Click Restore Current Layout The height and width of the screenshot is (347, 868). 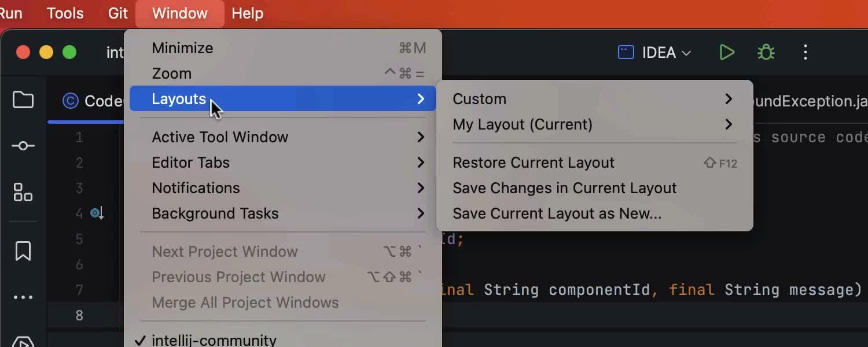(534, 163)
